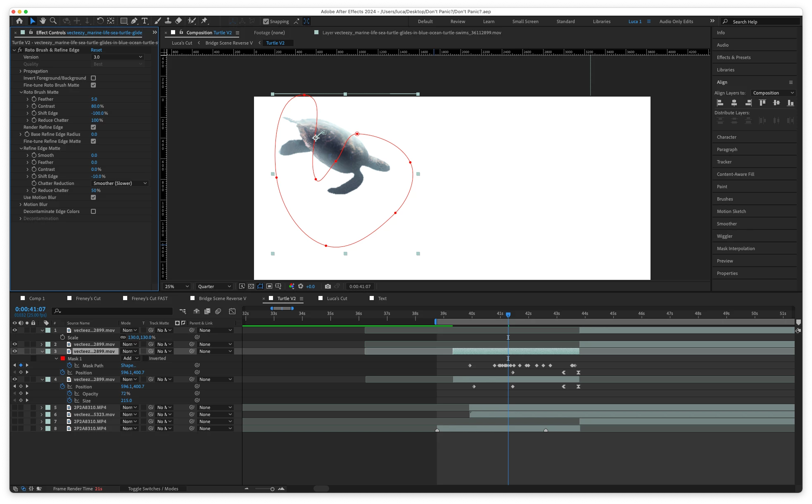Enable Invert Foreground/Background checkbox
The height and width of the screenshot is (504, 812).
[93, 78]
